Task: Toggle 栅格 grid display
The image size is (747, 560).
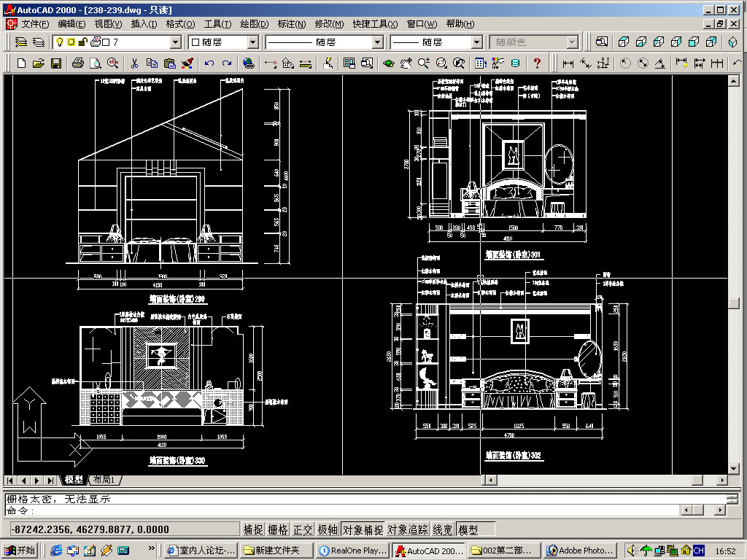Action: 278,529
